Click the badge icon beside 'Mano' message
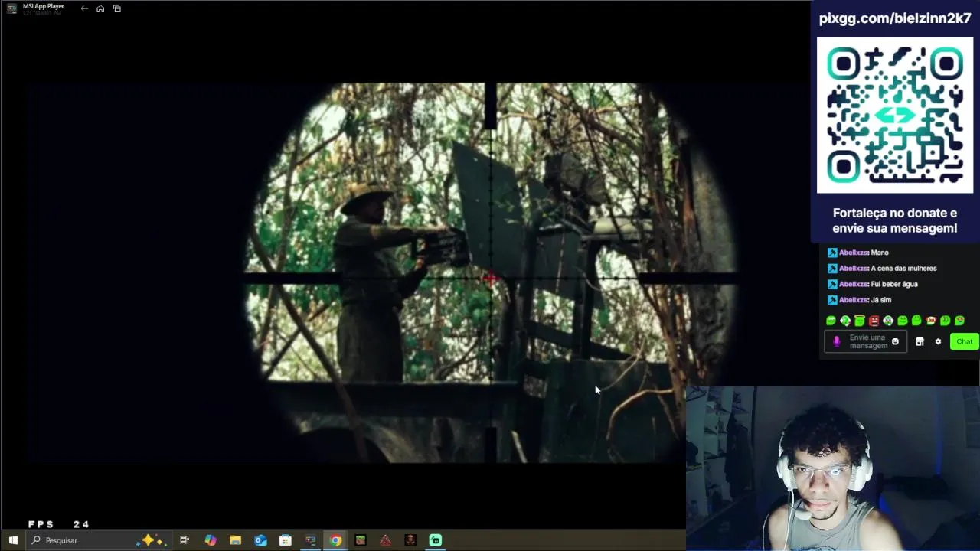The height and width of the screenshot is (551, 980). [x=832, y=253]
